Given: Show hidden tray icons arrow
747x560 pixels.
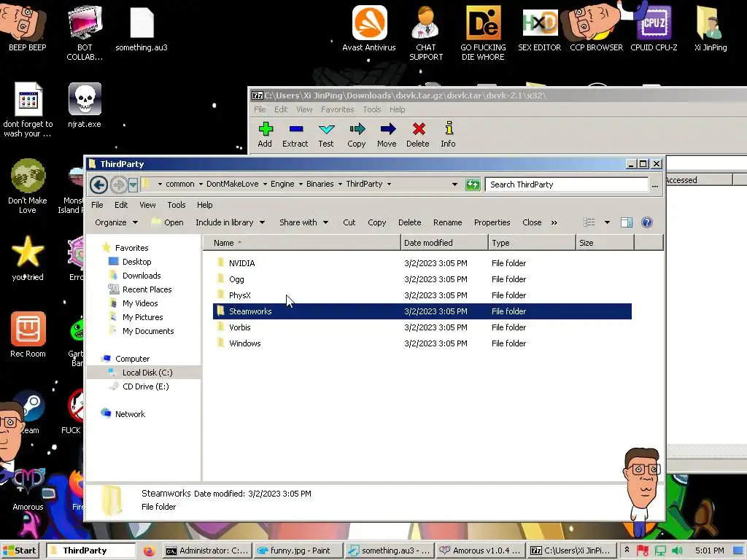Looking at the screenshot, I should click(627, 550).
